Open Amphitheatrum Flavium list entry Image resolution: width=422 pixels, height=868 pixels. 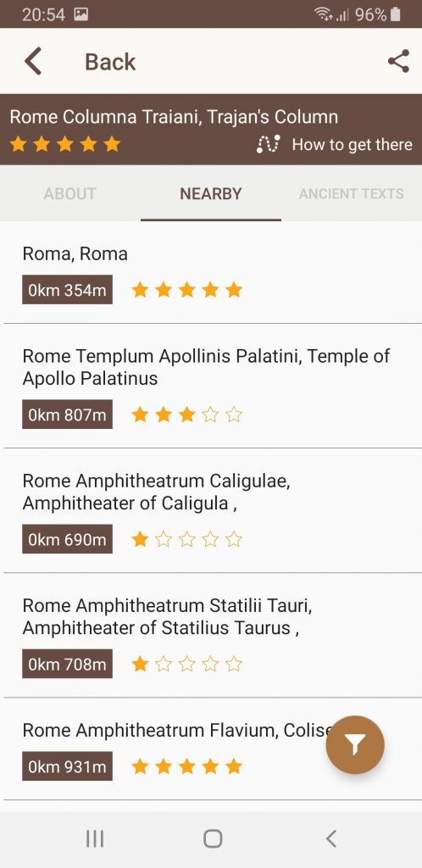pyautogui.click(x=211, y=748)
